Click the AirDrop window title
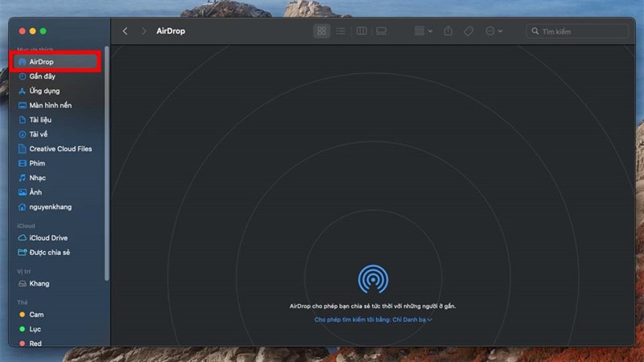 171,31
